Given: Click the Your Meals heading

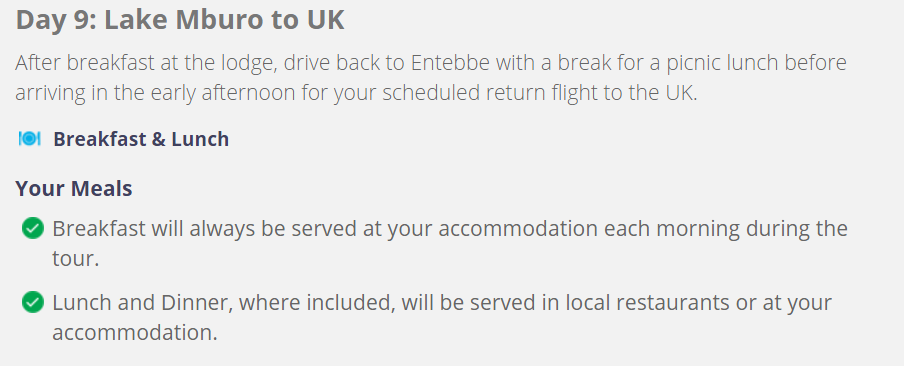Looking at the screenshot, I should tap(74, 188).
